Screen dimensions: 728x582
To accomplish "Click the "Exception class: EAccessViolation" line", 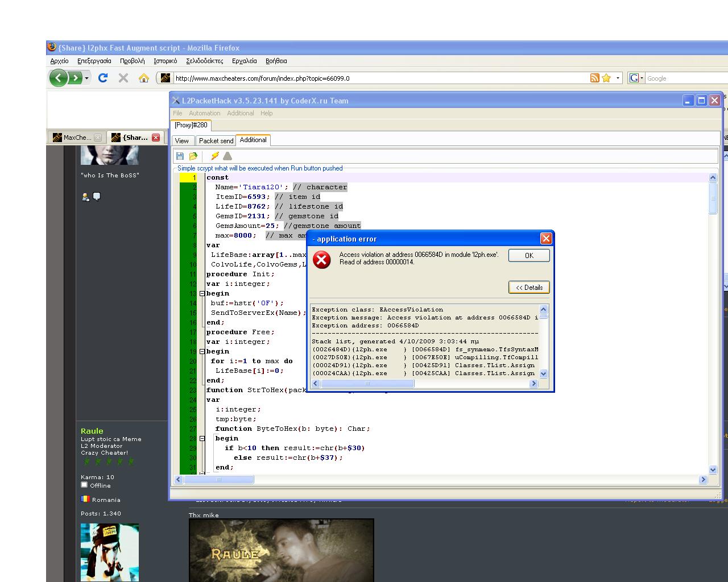I will (377, 310).
